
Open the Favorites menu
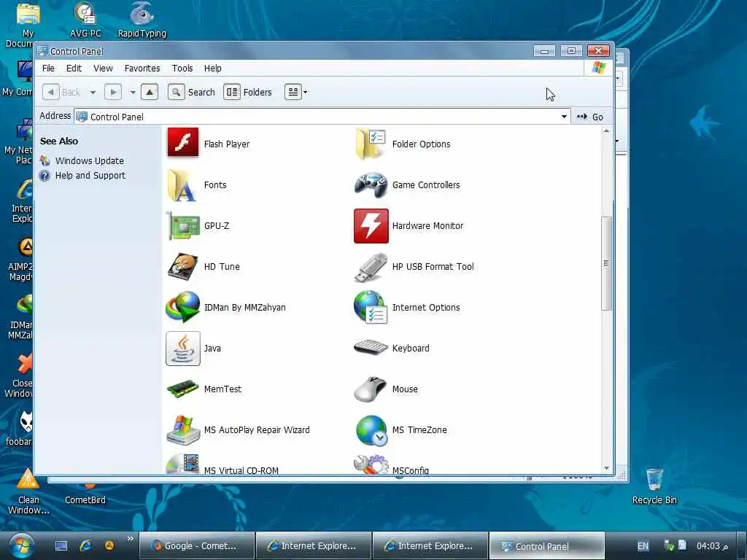pyautogui.click(x=142, y=68)
